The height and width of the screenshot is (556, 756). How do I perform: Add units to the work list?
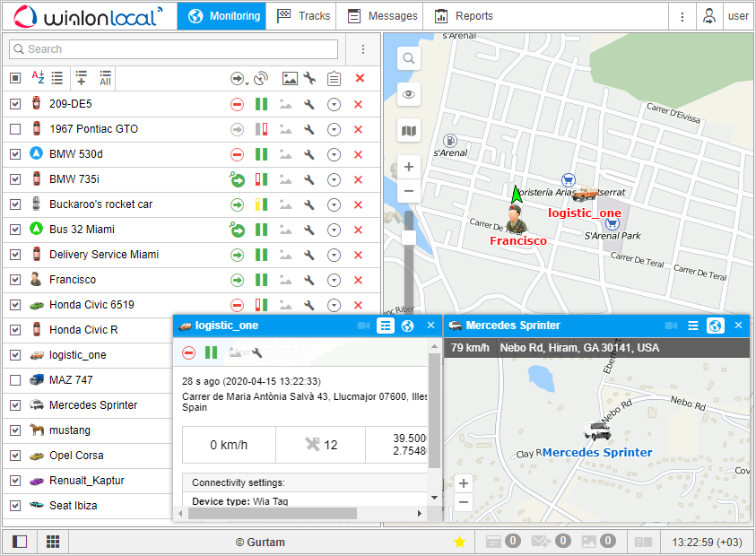point(82,78)
